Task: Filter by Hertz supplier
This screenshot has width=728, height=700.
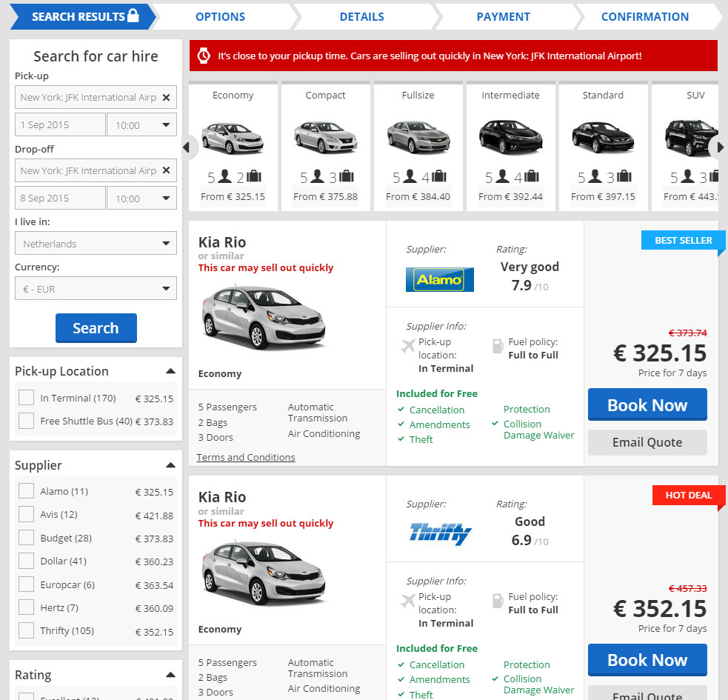Action: (x=26, y=607)
